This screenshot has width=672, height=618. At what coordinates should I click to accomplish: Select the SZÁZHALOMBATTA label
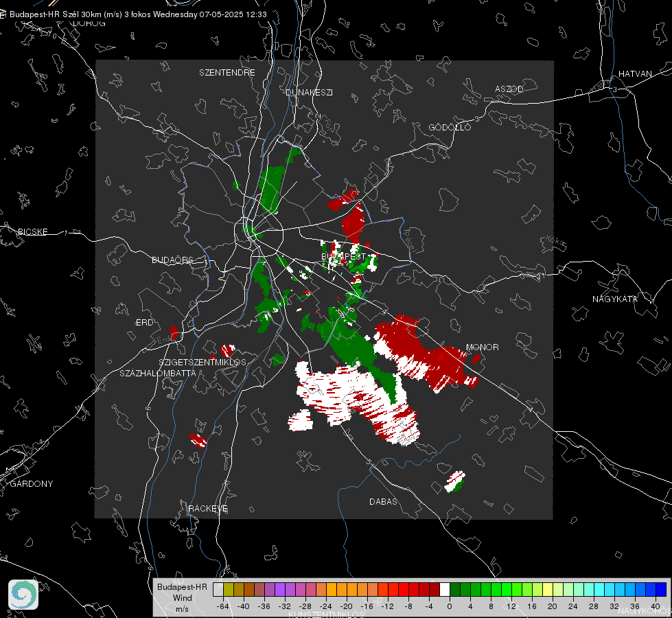click(158, 373)
